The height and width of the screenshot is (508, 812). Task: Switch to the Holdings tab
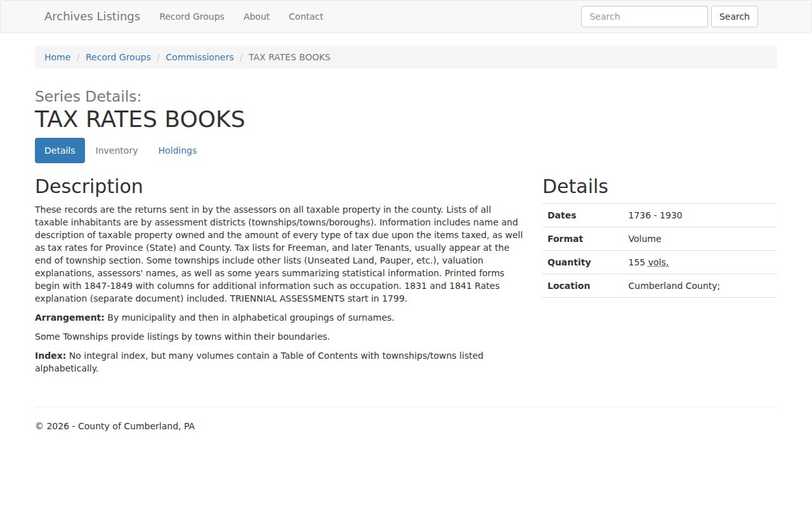[178, 150]
